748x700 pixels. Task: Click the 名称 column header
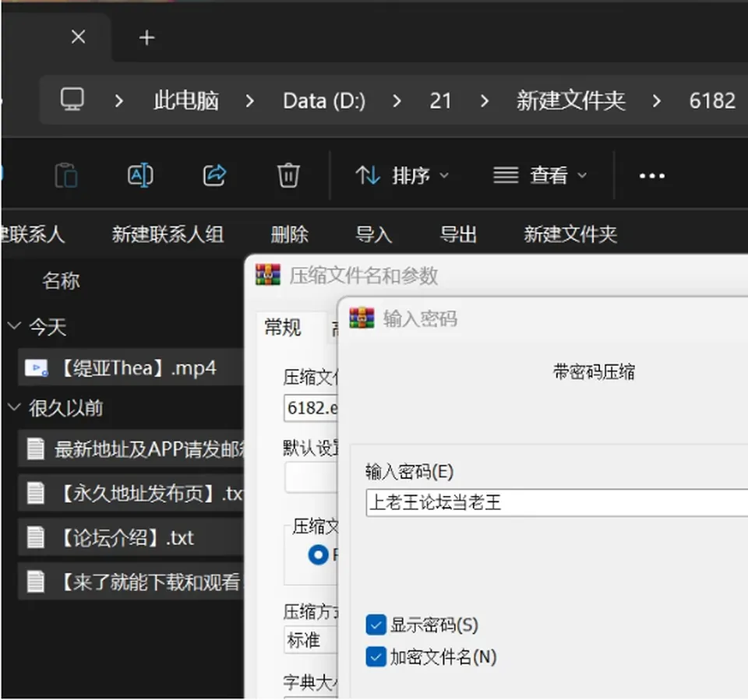click(x=61, y=280)
